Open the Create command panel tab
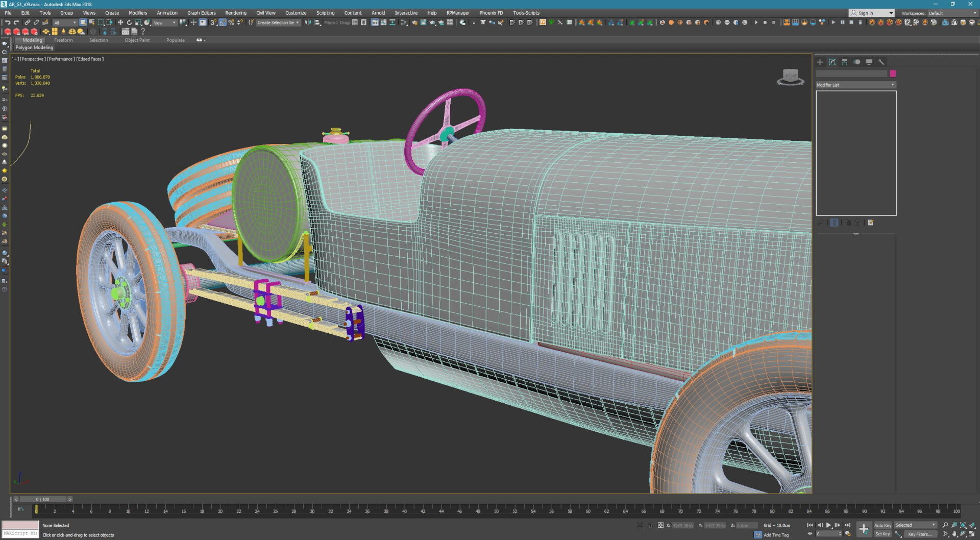980x540 pixels. click(820, 62)
